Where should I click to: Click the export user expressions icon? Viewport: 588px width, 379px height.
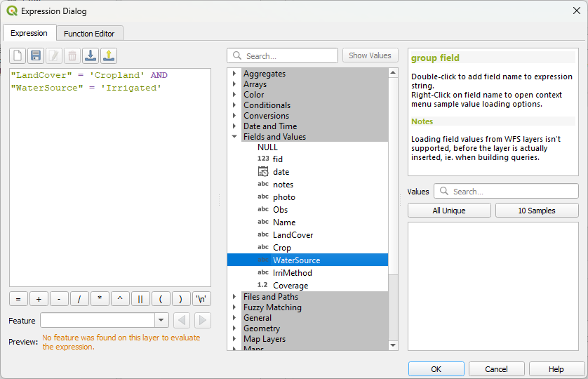[x=109, y=55]
